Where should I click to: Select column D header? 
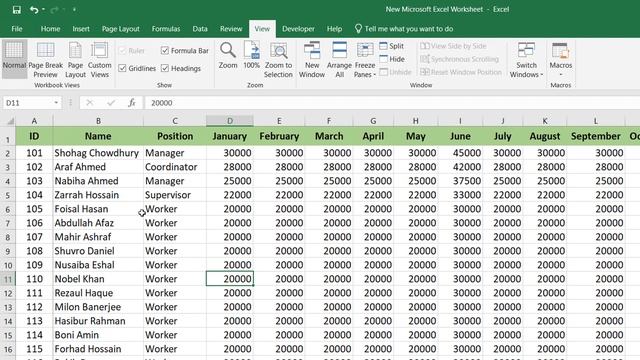(230, 121)
